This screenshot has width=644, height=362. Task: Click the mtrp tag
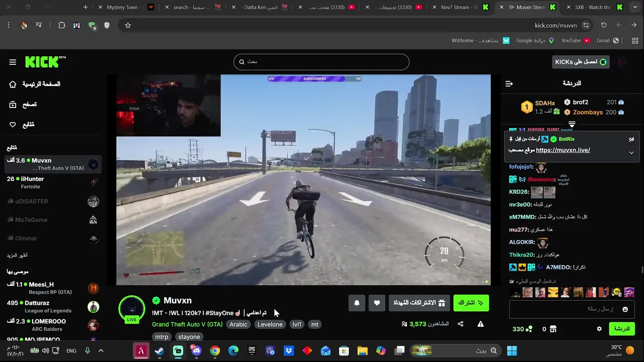point(162,337)
